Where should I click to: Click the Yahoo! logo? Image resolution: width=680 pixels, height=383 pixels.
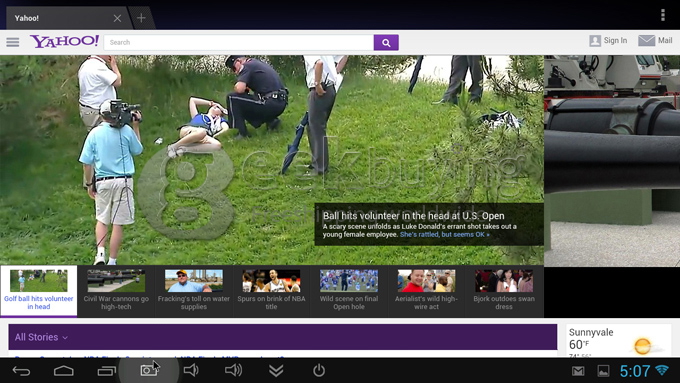(x=65, y=42)
